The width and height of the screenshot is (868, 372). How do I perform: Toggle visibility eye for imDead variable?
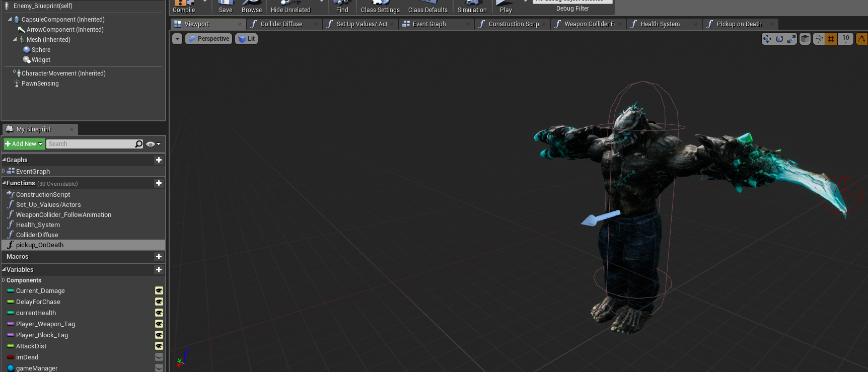[159, 357]
